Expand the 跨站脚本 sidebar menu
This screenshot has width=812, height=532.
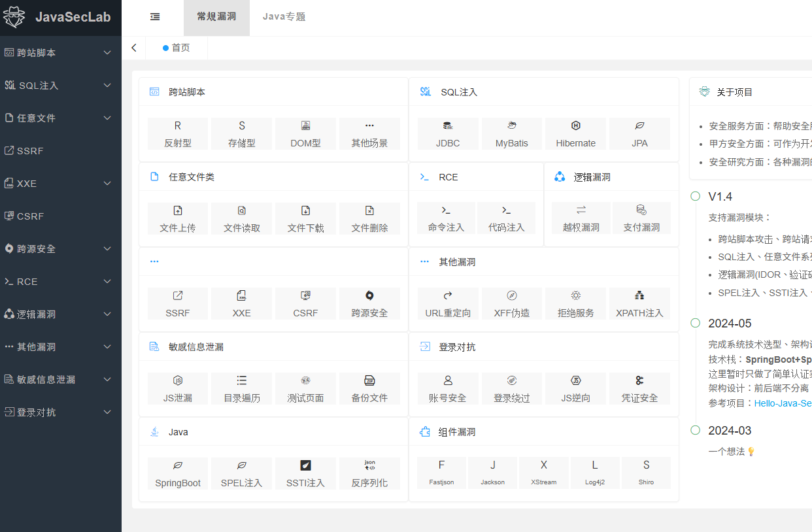tap(61, 52)
